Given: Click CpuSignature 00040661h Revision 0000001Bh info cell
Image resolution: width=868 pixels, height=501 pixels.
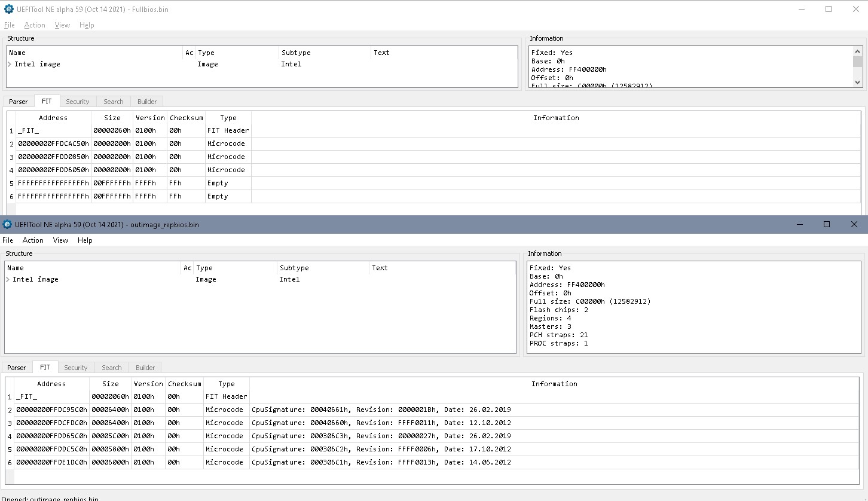Looking at the screenshot, I should click(x=554, y=410).
